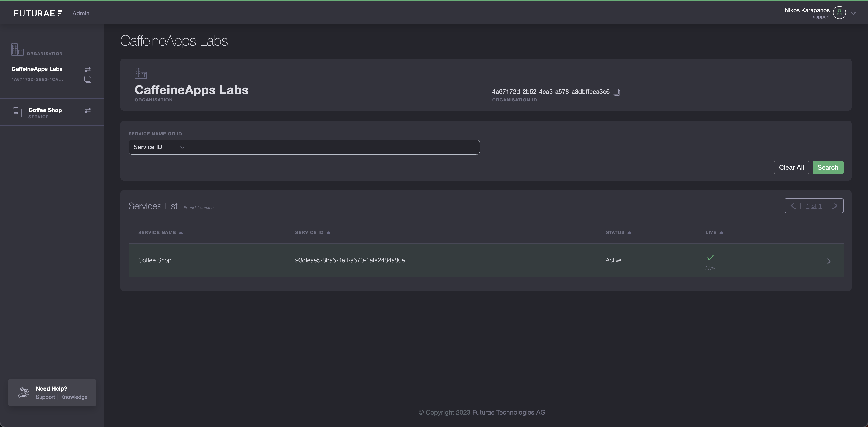Screen dimensions: 868x427
Task: Open the Service ID filter dropdown
Action: coord(159,147)
